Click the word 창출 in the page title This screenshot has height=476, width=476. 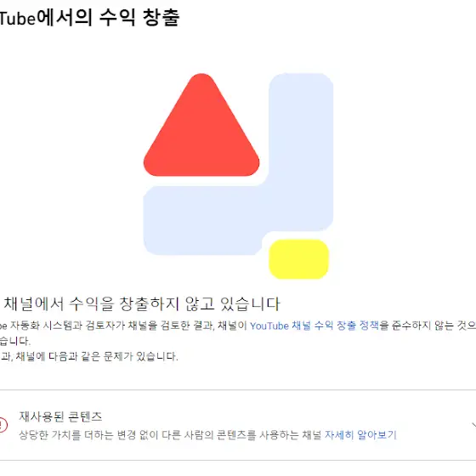pos(161,17)
